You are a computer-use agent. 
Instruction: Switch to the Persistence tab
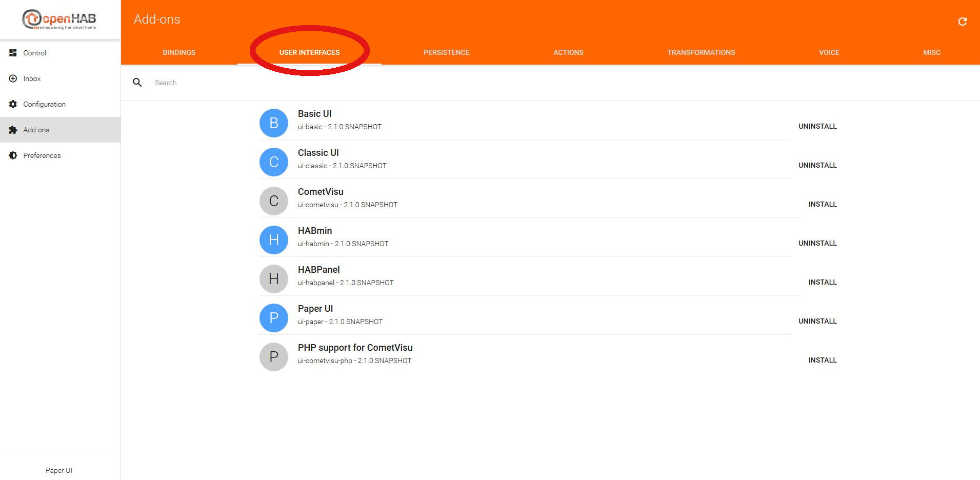tap(447, 52)
